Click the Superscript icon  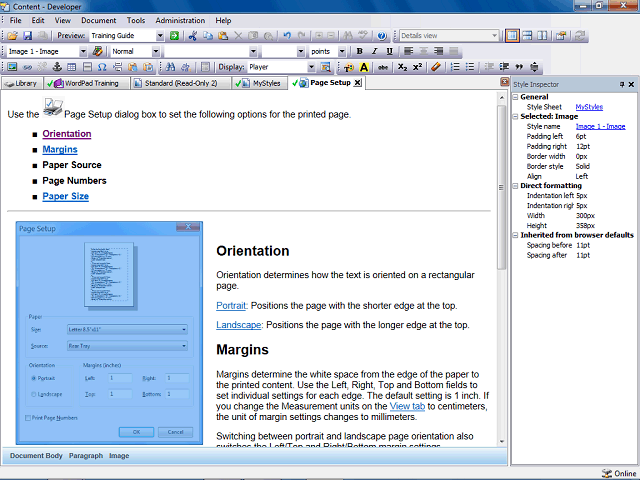click(417, 67)
